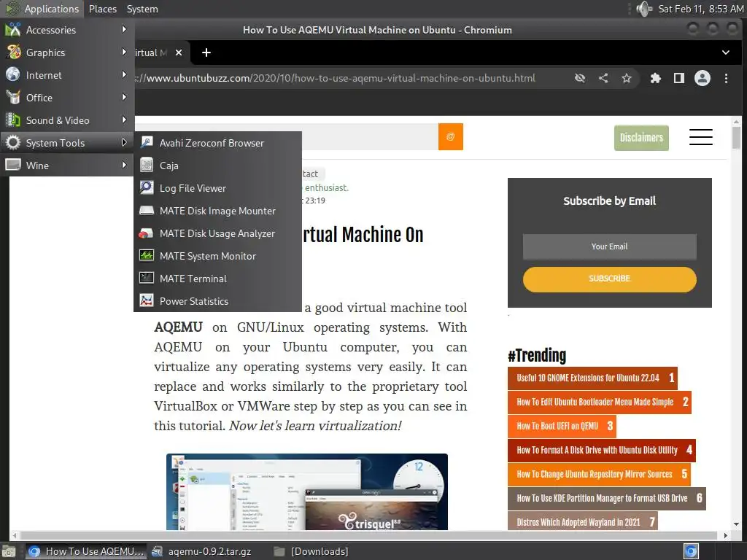Click the Caja drawer icon
This screenshot has width=747, height=560.
tap(146, 166)
